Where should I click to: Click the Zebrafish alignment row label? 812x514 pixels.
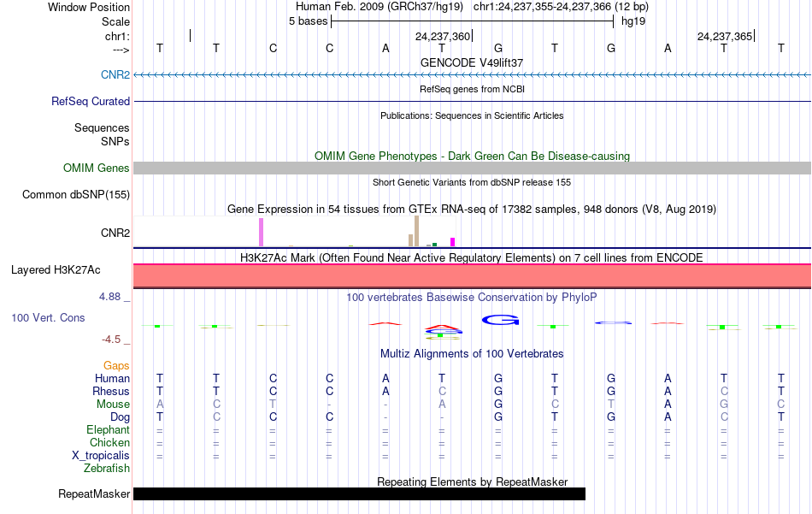[107, 468]
